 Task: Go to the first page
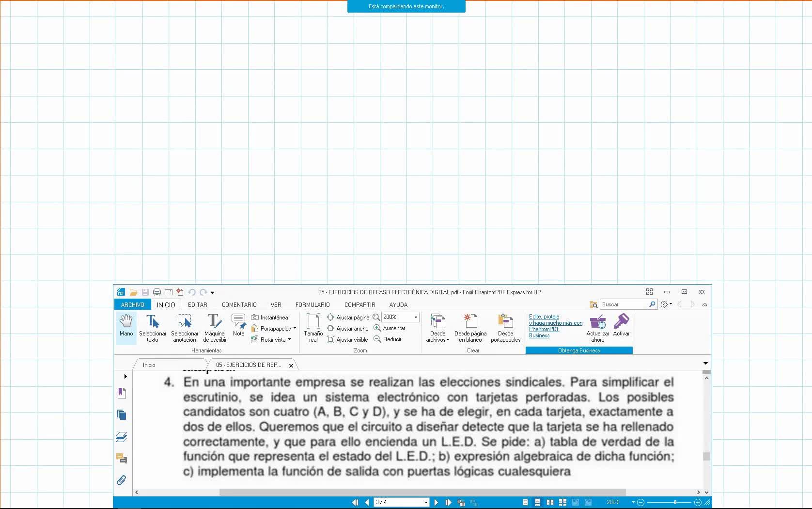tap(355, 503)
